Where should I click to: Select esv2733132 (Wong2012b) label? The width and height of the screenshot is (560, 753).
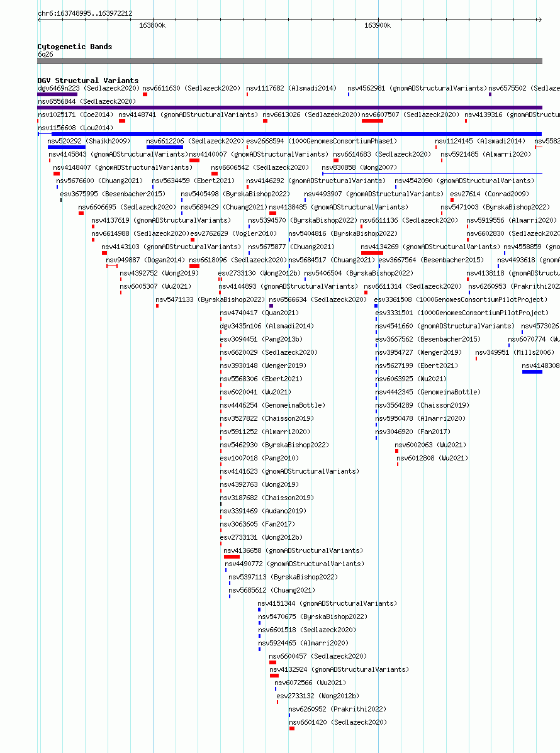click(318, 696)
